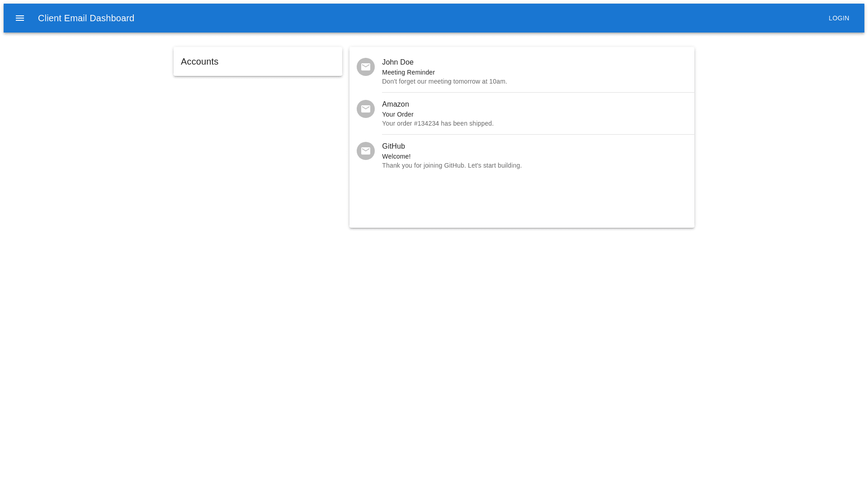Select the Welcome! subject line
This screenshot has width=868, height=488.
pyautogui.click(x=396, y=156)
